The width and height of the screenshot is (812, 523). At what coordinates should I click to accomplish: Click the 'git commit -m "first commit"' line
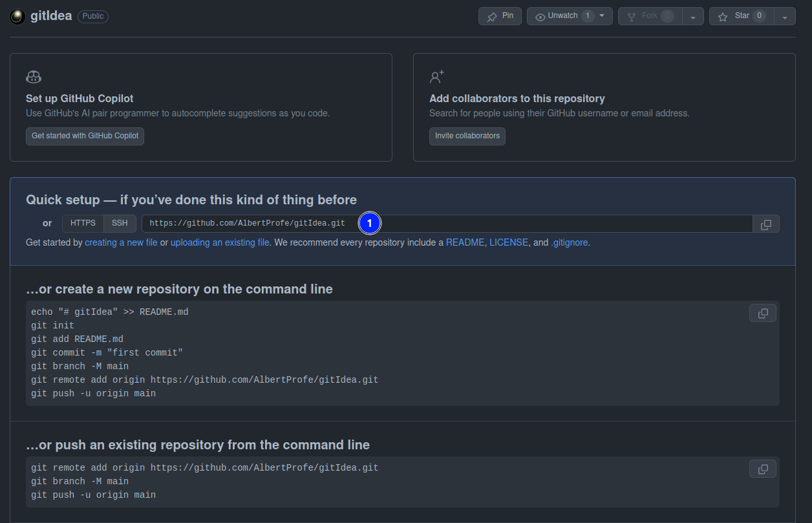(107, 353)
